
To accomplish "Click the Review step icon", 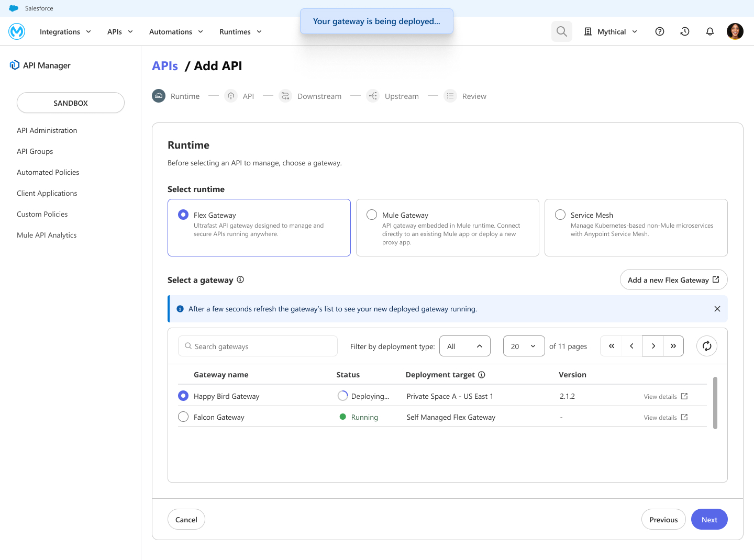I will (450, 96).
